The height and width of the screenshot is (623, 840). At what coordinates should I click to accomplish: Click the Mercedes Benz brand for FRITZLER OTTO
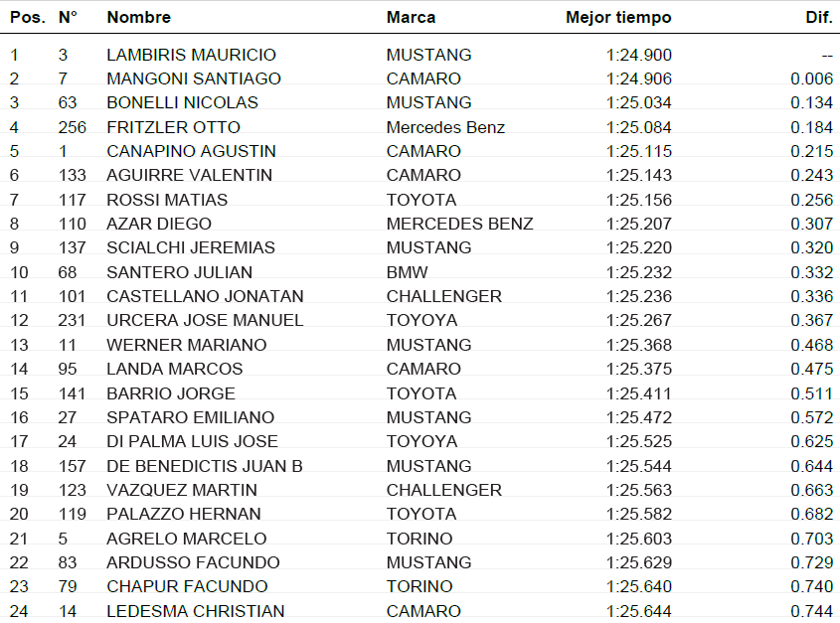445,127
